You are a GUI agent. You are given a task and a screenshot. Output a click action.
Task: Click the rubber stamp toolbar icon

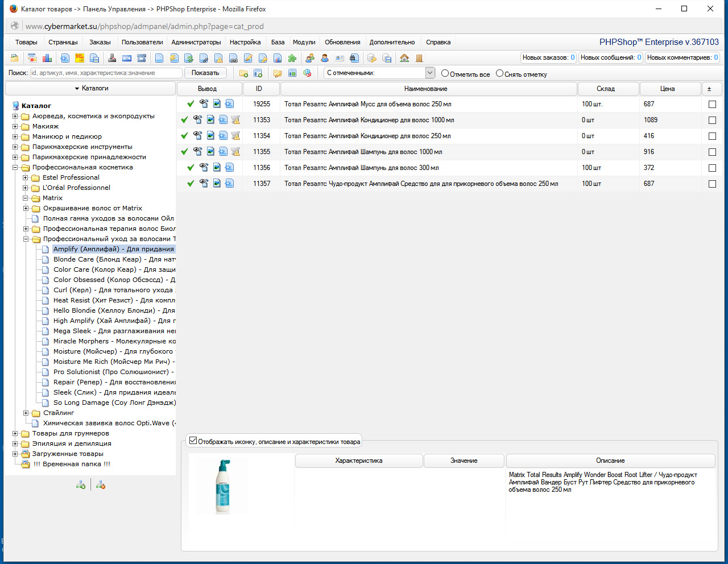click(x=112, y=58)
